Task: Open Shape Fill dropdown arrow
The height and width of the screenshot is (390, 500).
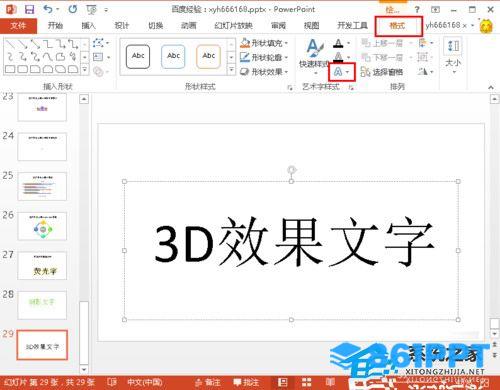Action: pyautogui.click(x=286, y=43)
